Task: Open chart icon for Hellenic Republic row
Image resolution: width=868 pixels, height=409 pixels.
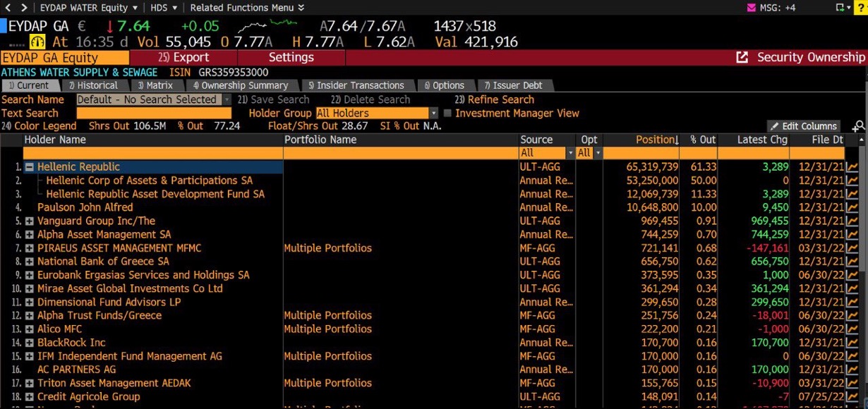Action: [852, 167]
